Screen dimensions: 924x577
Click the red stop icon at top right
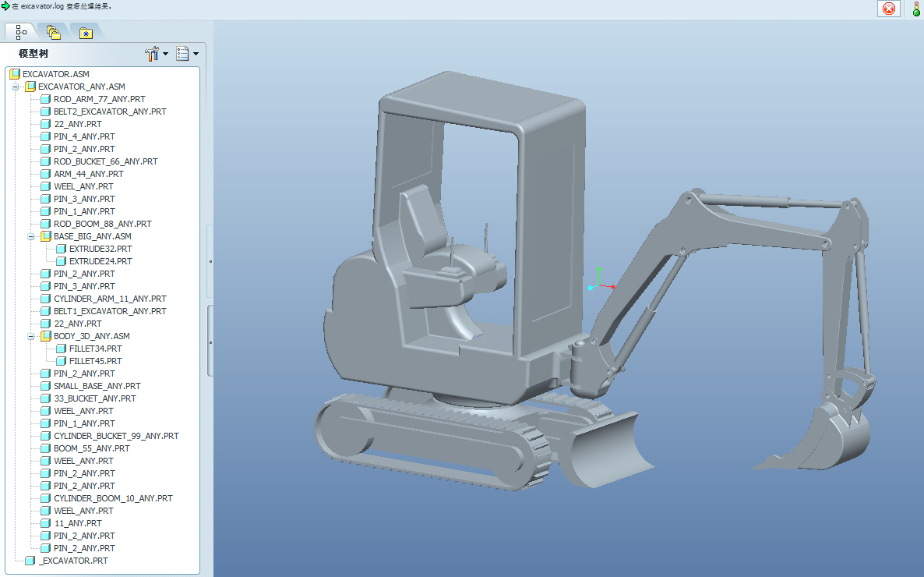[889, 9]
